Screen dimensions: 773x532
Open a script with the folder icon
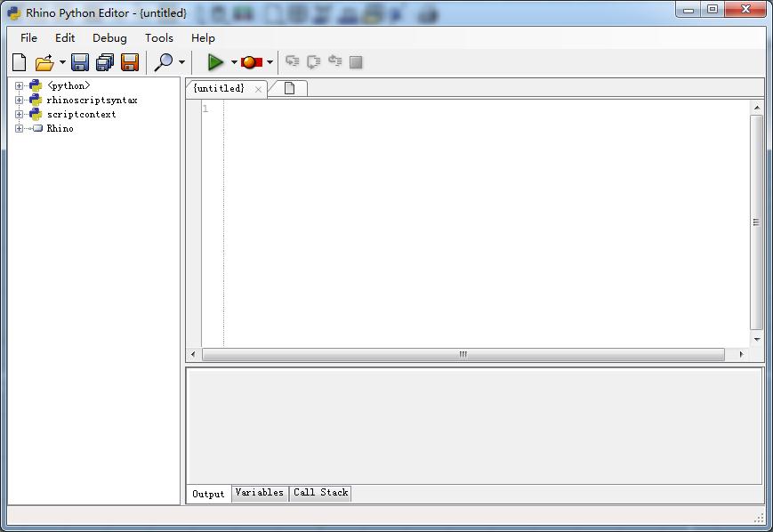tap(44, 62)
